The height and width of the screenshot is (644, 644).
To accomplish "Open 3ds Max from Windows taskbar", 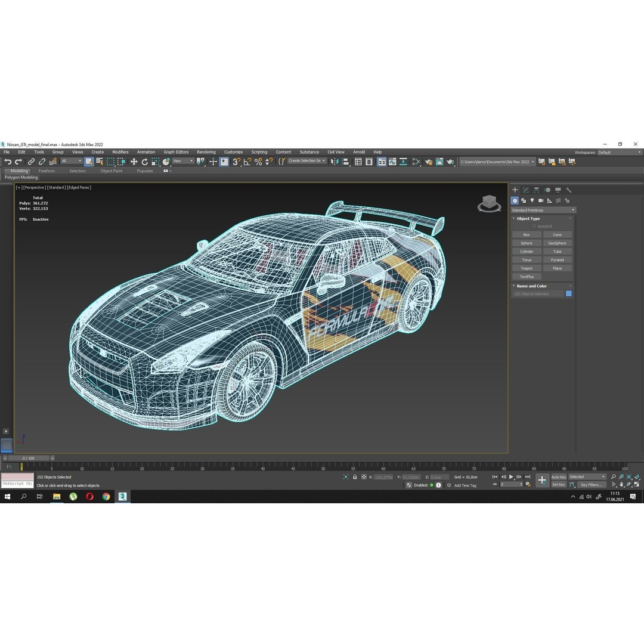I will coord(122,497).
